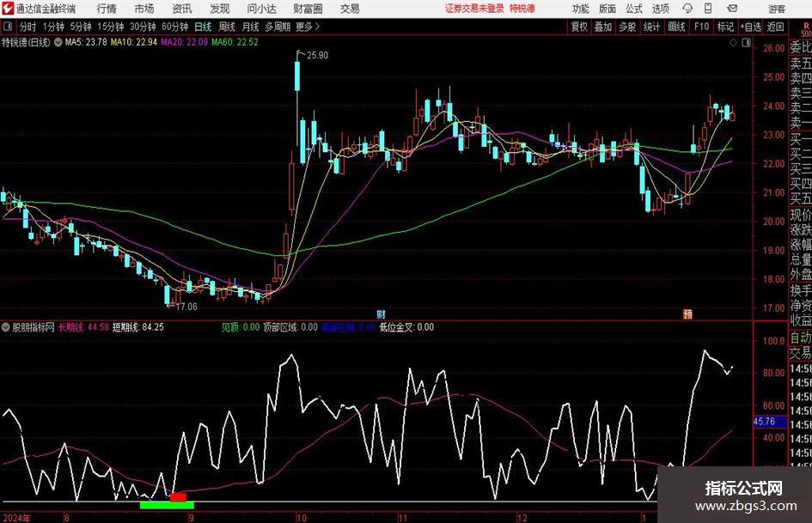The width and height of the screenshot is (812, 523).
Task: Click the 见顶 0.00 indicator value
Action: pos(241,327)
